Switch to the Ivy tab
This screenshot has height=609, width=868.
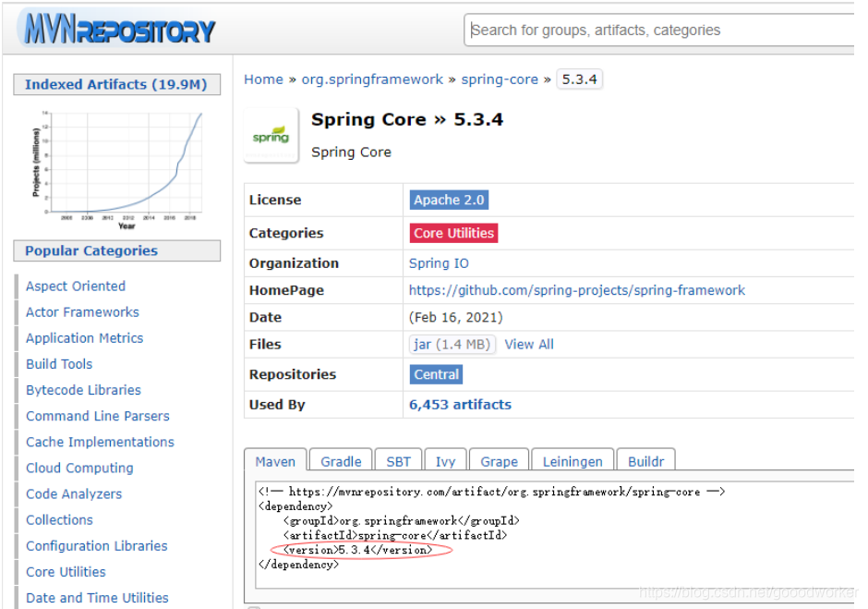445,461
